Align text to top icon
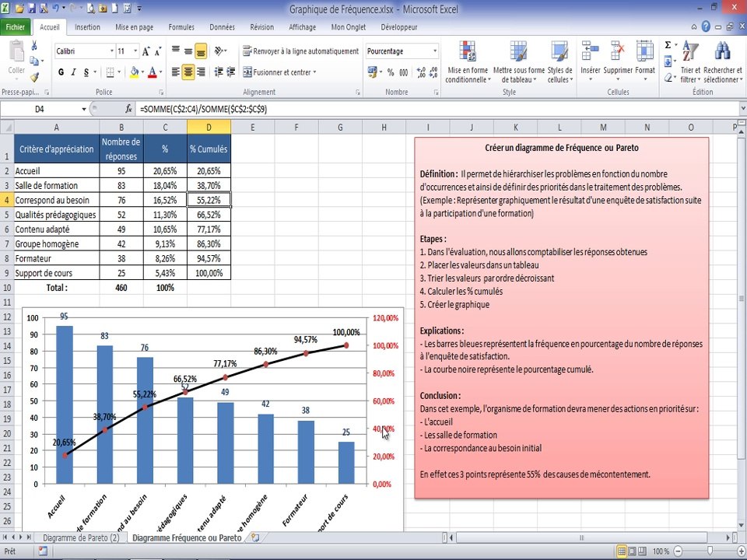The height and width of the screenshot is (560, 747). (176, 51)
